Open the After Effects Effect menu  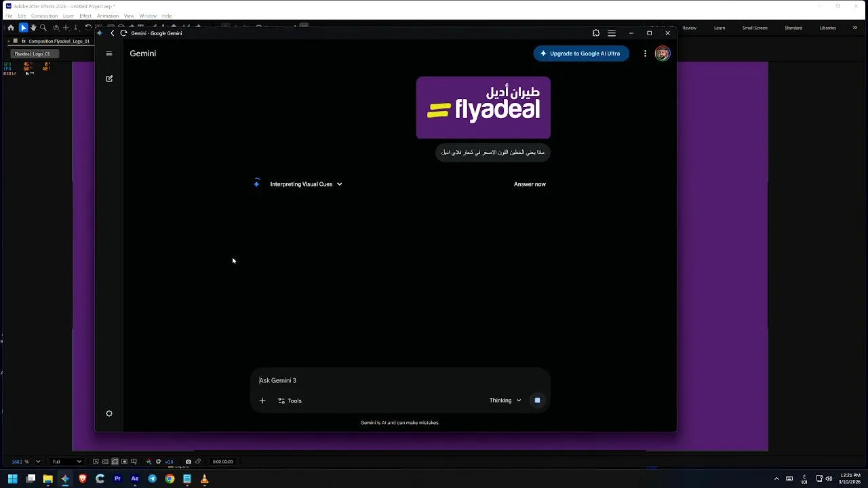point(85,16)
